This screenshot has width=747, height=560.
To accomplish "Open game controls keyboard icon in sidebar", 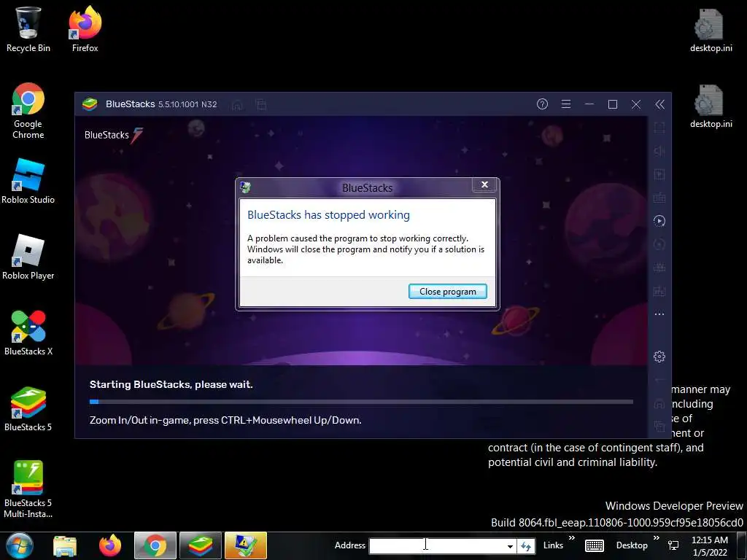I will point(659,198).
